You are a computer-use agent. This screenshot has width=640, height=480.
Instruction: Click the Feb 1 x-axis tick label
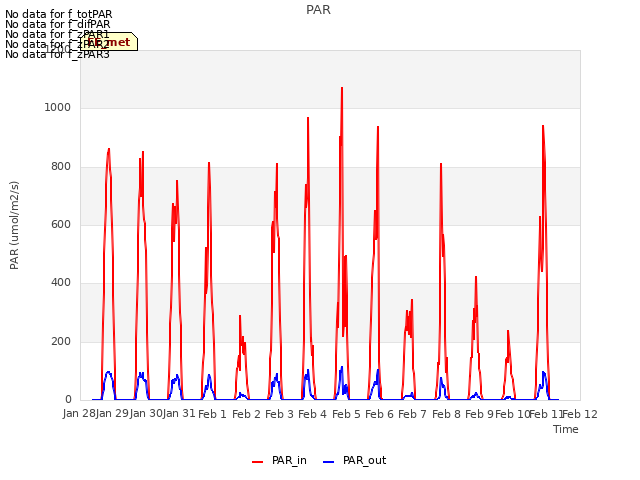(x=212, y=414)
